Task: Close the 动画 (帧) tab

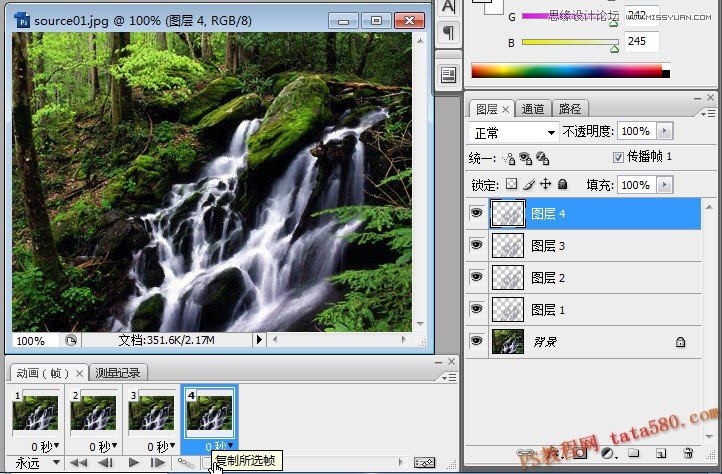Action: pyautogui.click(x=80, y=373)
